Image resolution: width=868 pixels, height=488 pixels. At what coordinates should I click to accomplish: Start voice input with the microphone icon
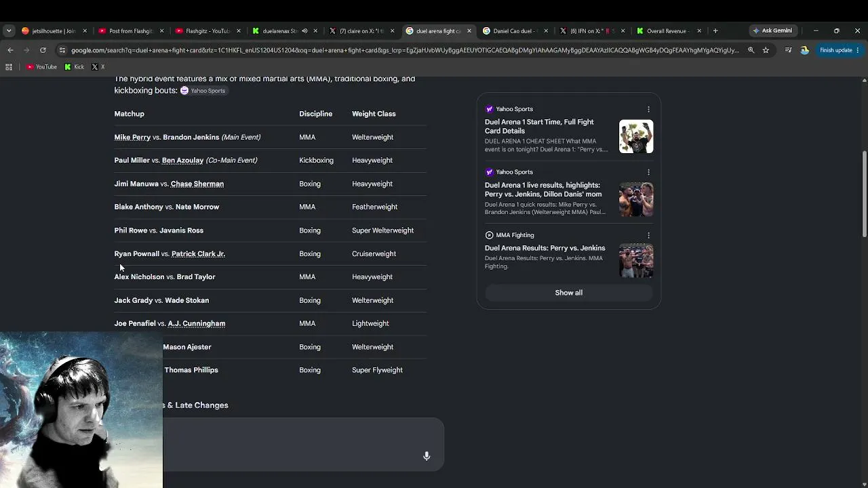pos(427,456)
